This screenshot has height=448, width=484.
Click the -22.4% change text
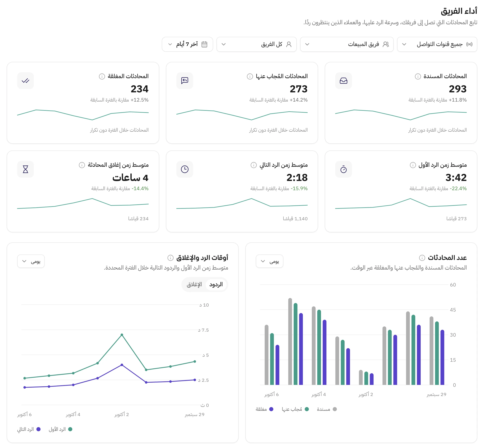458,189
